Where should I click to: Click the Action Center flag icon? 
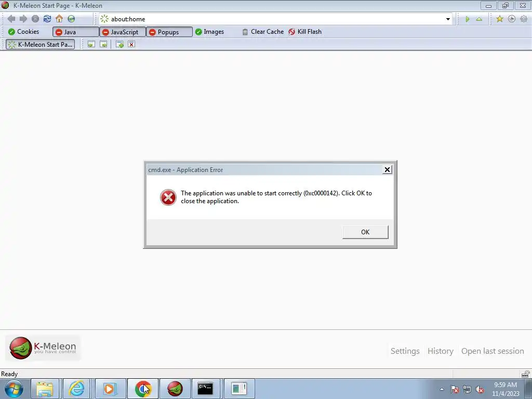pyautogui.click(x=455, y=389)
